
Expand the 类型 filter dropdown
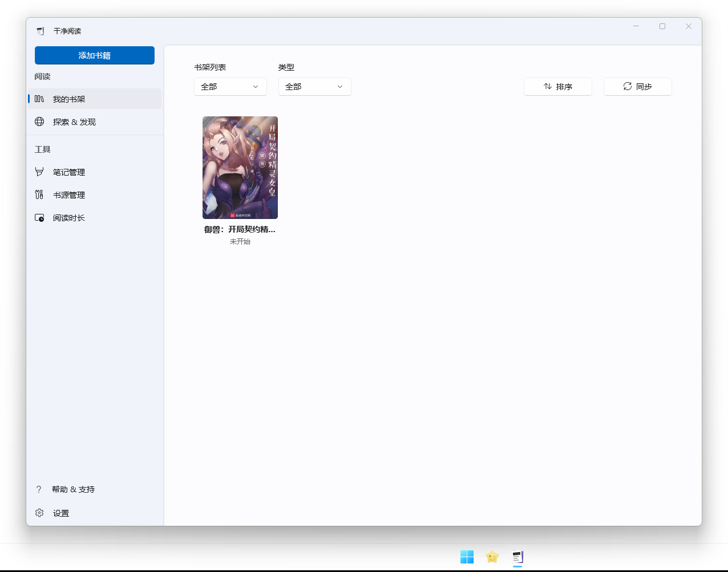(314, 86)
